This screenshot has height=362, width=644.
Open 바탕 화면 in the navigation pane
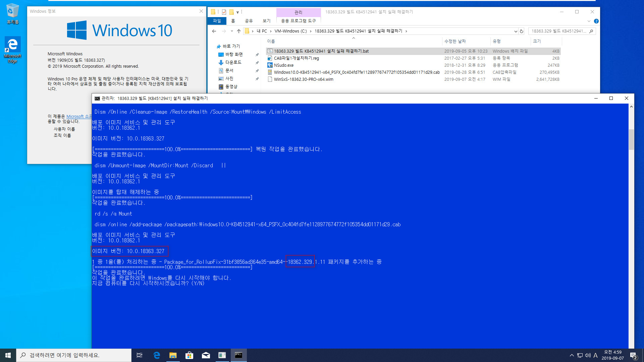234,54
